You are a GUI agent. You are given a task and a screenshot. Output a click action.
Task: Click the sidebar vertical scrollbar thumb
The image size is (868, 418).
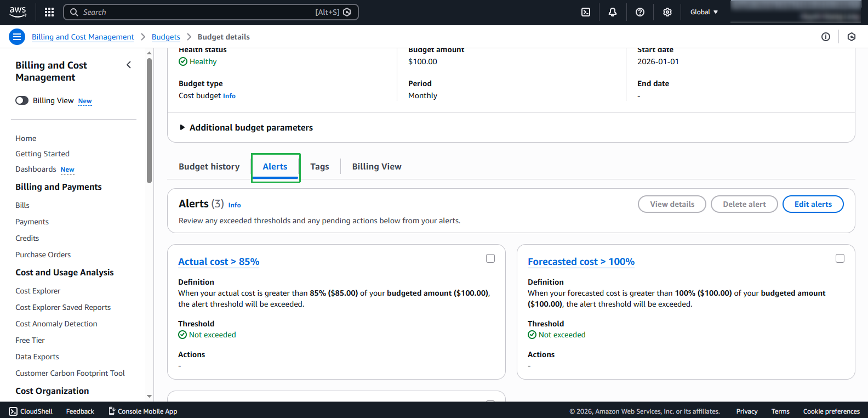pyautogui.click(x=149, y=121)
